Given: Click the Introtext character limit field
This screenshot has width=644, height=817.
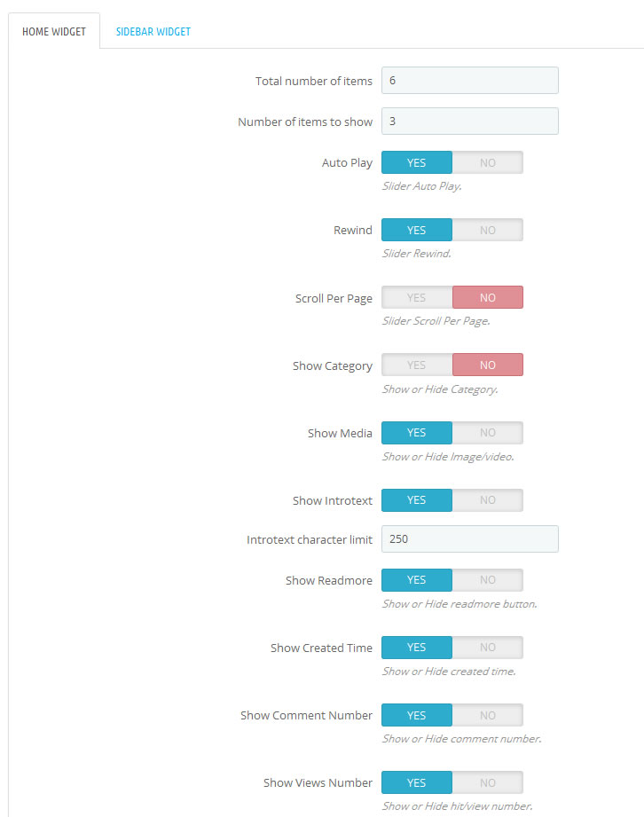Looking at the screenshot, I should (469, 538).
